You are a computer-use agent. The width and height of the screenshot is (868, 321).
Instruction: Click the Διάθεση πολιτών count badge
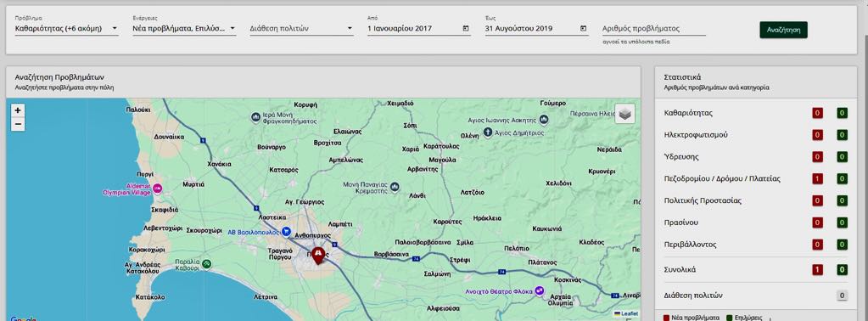tap(842, 296)
